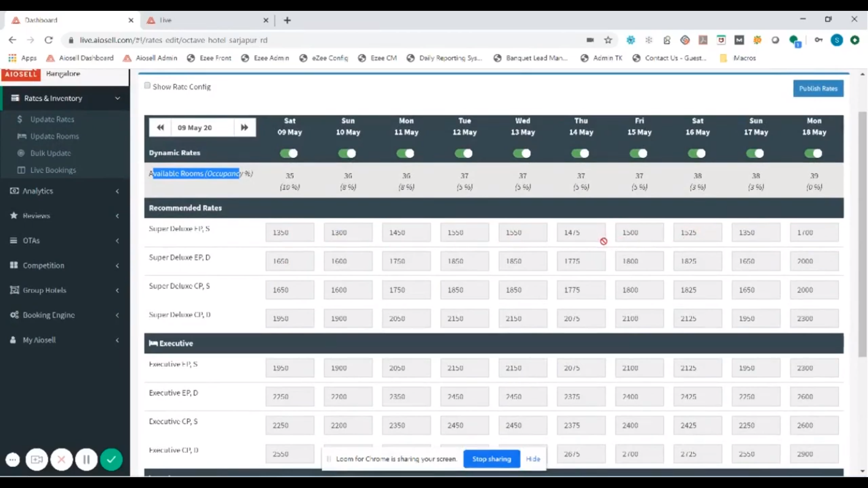Enable the Show Rate Config checkbox
The width and height of the screenshot is (868, 488).
coord(147,86)
